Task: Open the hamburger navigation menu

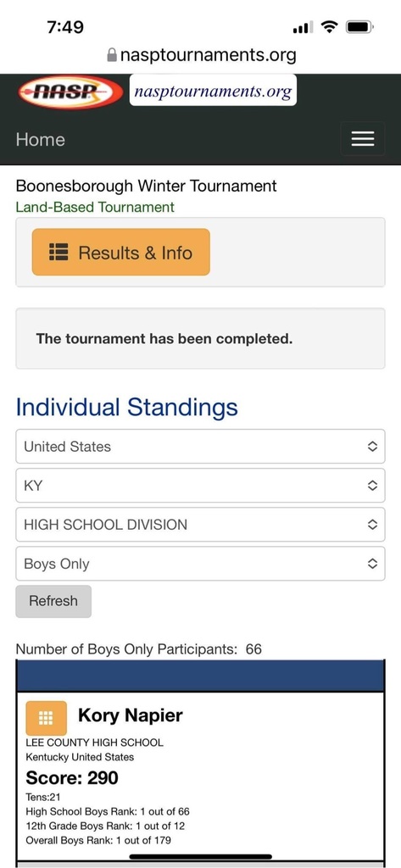Action: pos(363,138)
